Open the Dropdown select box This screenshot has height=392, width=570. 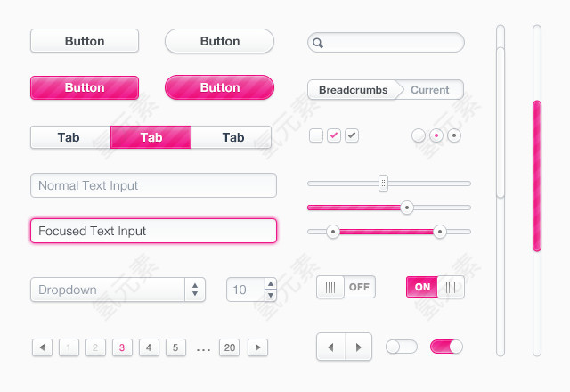(x=118, y=290)
